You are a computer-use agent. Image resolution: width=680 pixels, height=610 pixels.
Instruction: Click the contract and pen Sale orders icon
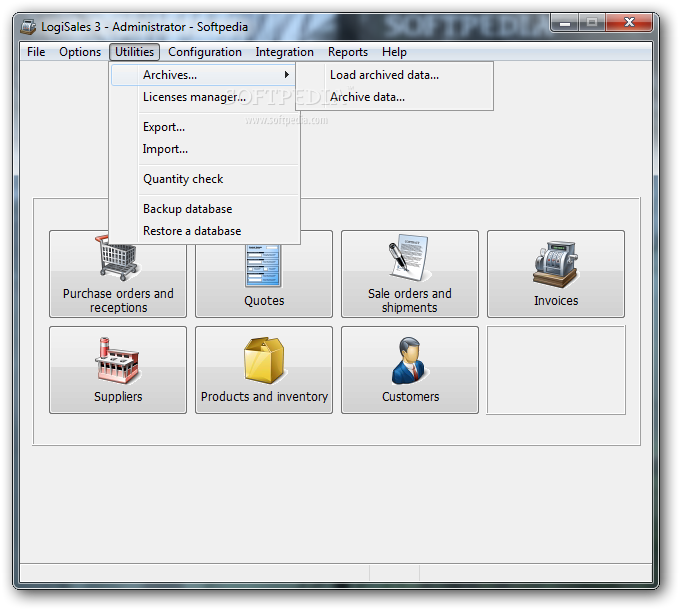click(409, 258)
